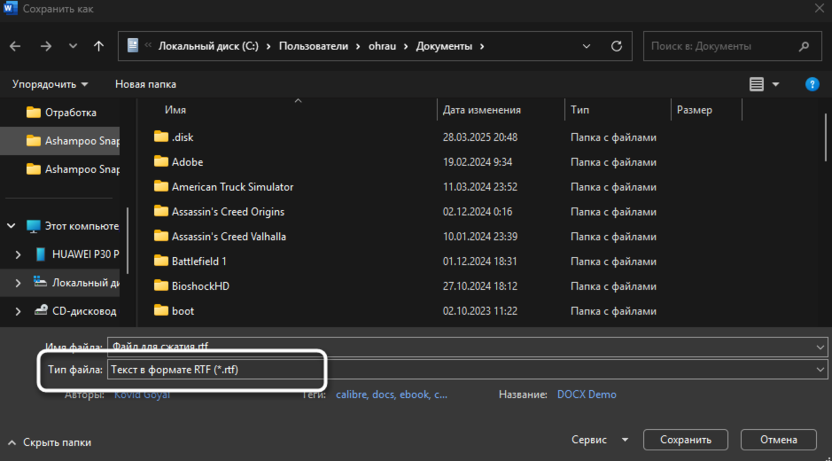832x461 pixels.
Task: Sort by Дата изменения column header
Action: (x=482, y=109)
